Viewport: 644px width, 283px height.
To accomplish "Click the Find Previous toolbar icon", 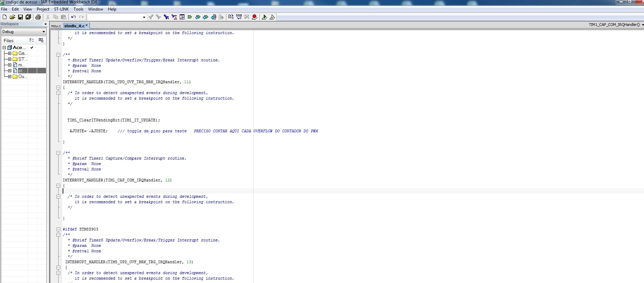I will click(151, 17).
